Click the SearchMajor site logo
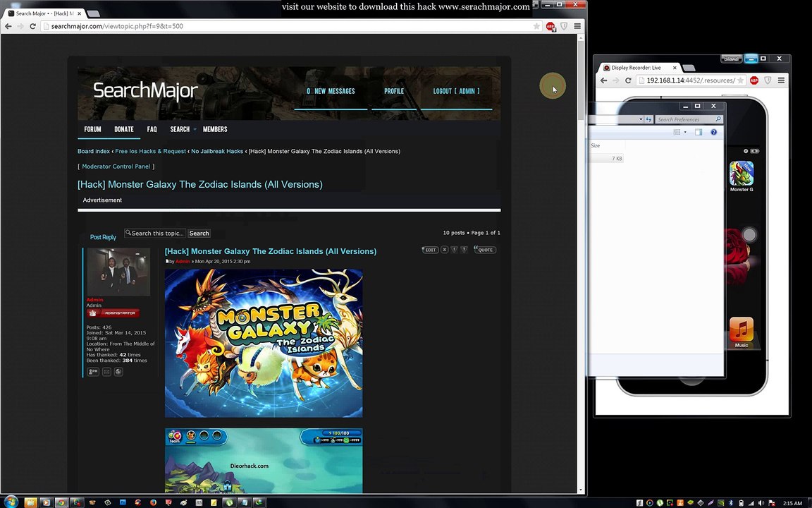 click(145, 90)
